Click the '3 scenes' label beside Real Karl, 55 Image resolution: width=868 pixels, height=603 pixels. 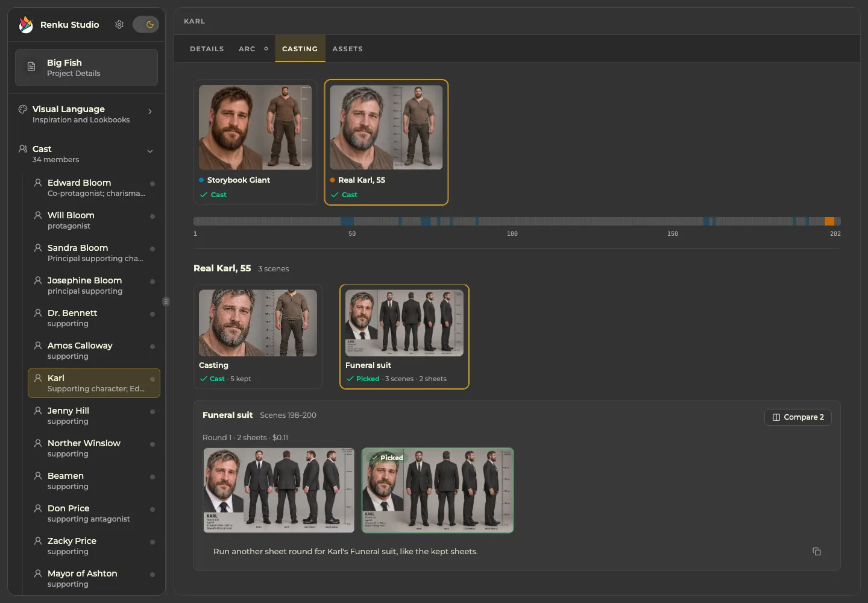coord(274,269)
